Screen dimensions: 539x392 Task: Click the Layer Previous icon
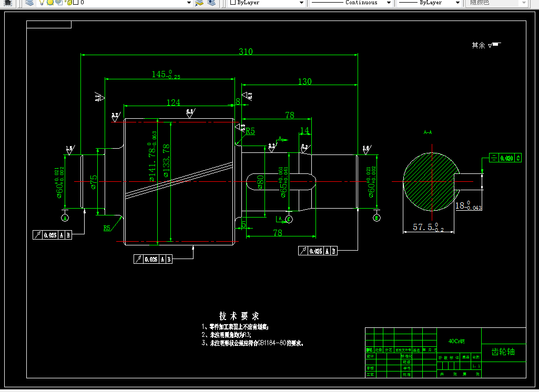(211, 3)
